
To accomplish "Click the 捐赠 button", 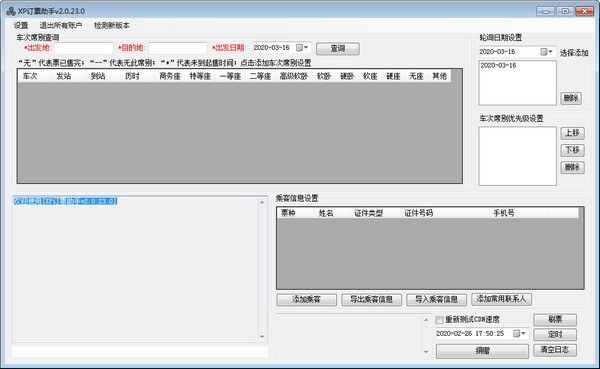I will click(x=483, y=351).
